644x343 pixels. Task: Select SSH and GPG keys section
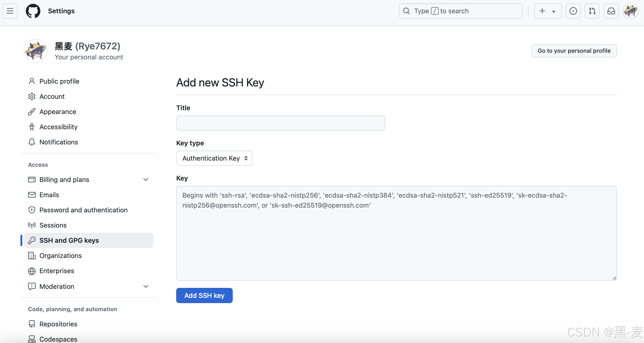point(89,240)
